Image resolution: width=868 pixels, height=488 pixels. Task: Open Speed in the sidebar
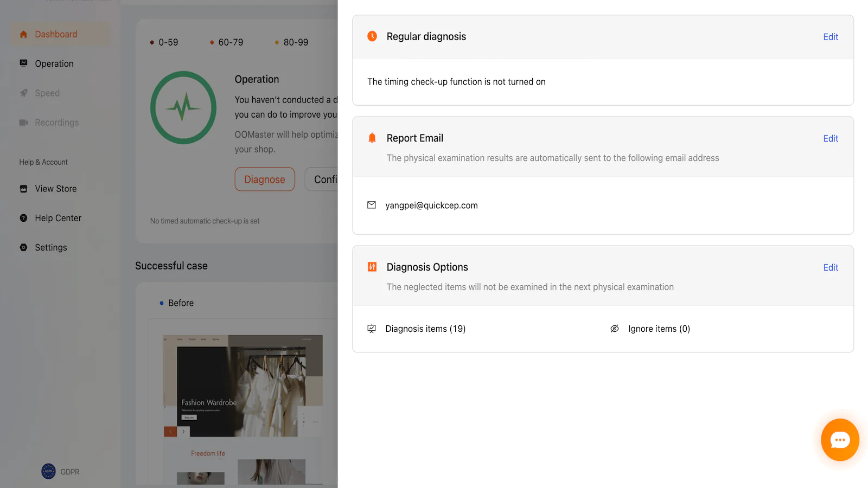47,93
